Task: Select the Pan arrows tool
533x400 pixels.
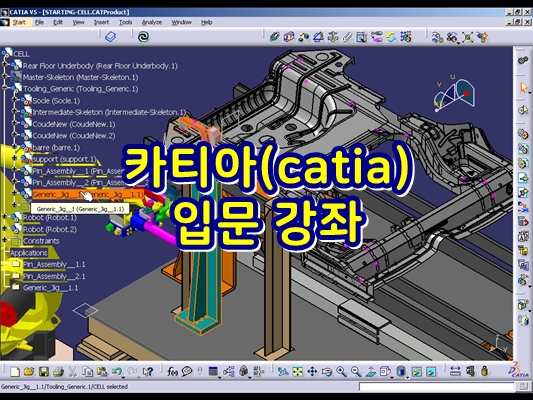Action: [x=312, y=371]
